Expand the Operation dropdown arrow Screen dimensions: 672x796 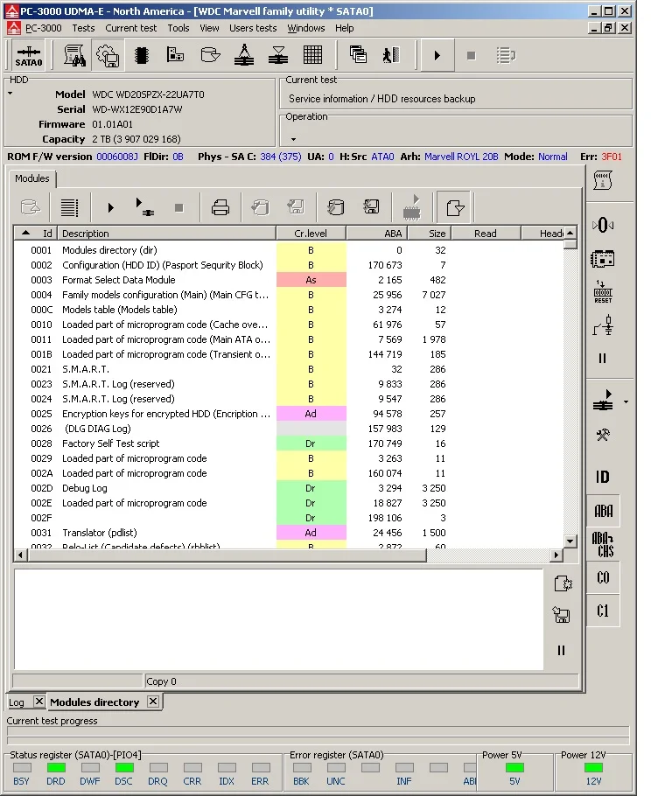(293, 138)
